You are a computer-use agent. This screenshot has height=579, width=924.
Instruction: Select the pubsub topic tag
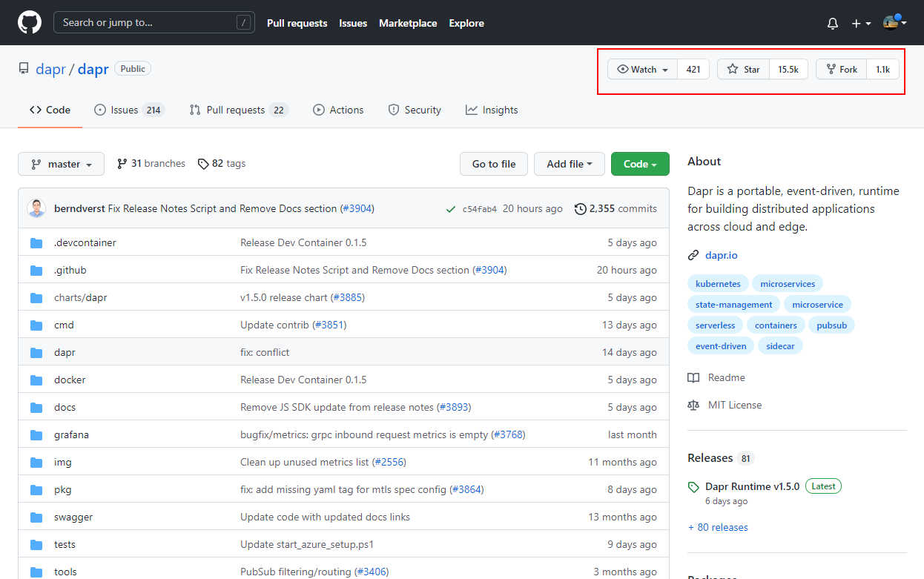coord(831,325)
